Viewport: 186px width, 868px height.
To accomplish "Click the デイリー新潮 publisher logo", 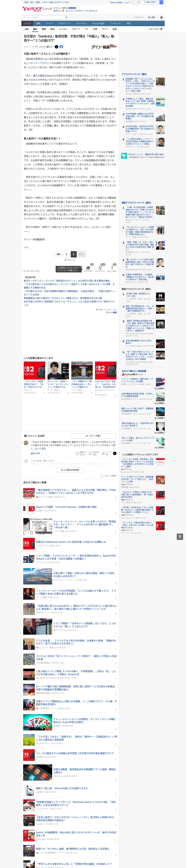I will [x=104, y=46].
